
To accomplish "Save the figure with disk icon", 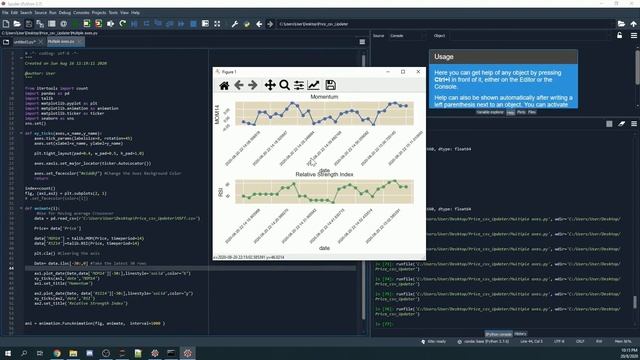I will (331, 85).
